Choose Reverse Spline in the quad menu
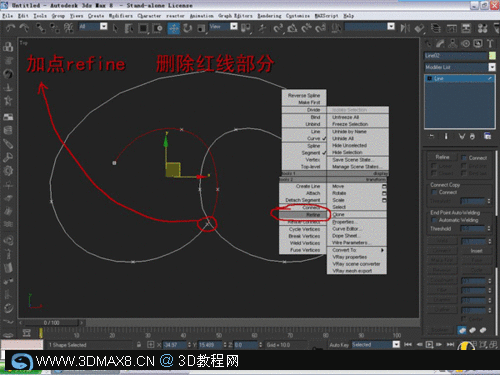This screenshot has height=375, width=500. 304,95
